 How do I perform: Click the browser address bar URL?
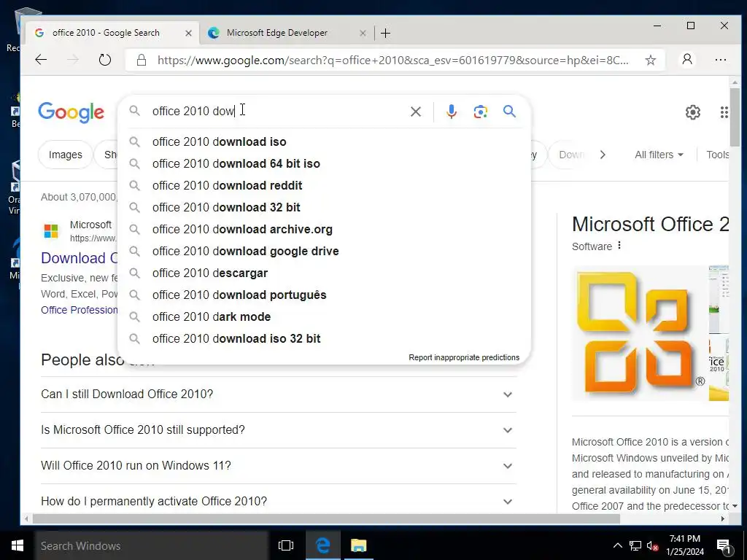393,60
